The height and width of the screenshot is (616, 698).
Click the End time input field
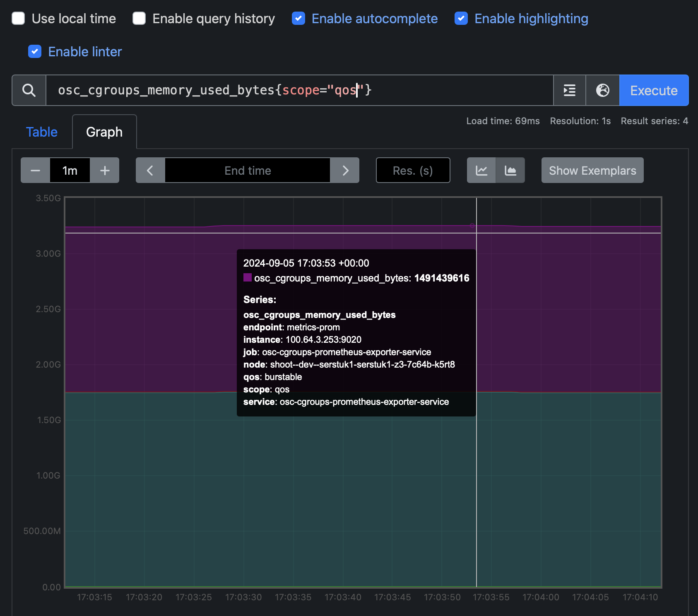[248, 170]
